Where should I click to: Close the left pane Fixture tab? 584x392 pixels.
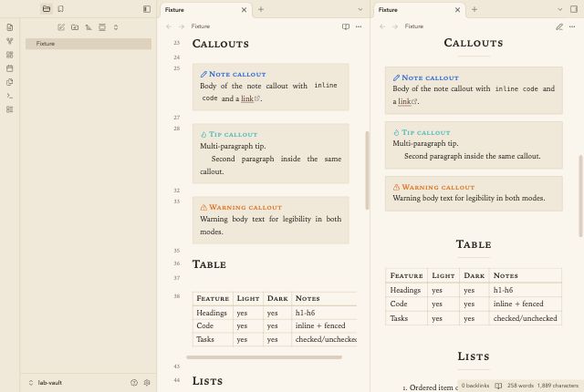pos(244,10)
